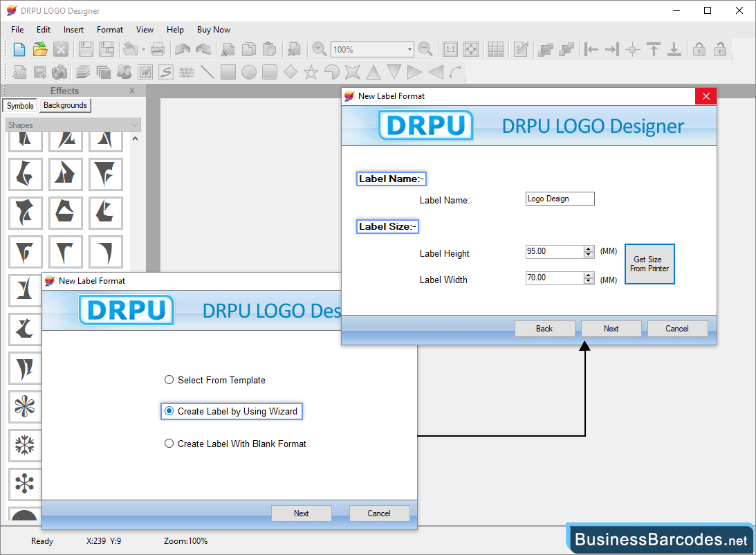Switch to the Symbols tab
756x555 pixels.
point(20,106)
